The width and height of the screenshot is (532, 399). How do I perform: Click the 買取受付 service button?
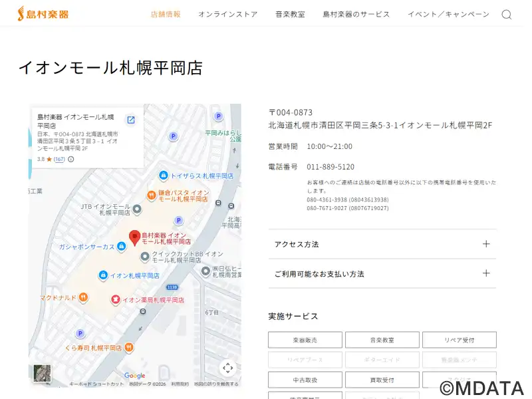point(382,380)
